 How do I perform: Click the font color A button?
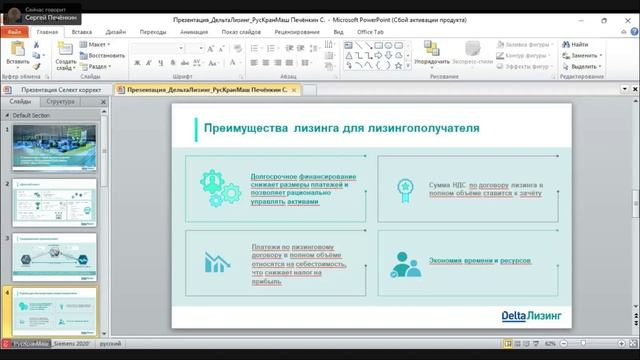tap(232, 63)
